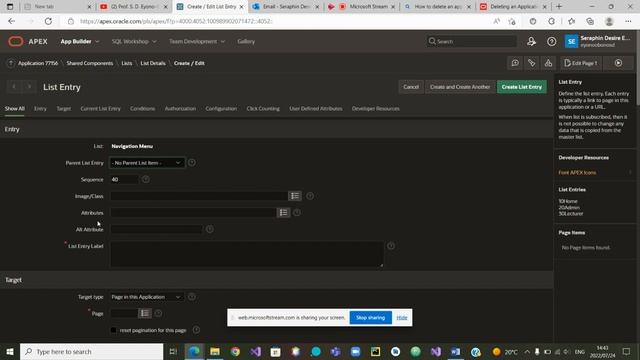The width and height of the screenshot is (640, 360).
Task: Open Chrome from the taskbar
Action: point(235,351)
